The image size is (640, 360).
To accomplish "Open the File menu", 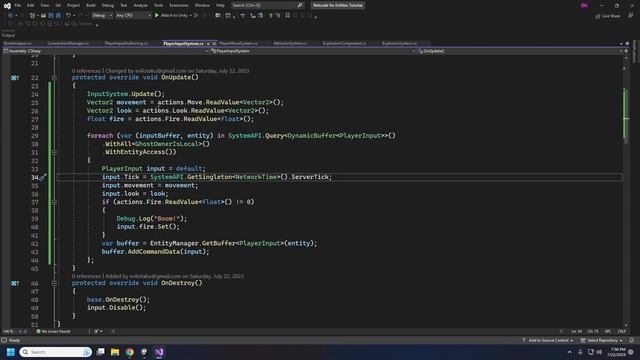I will (18, 5).
